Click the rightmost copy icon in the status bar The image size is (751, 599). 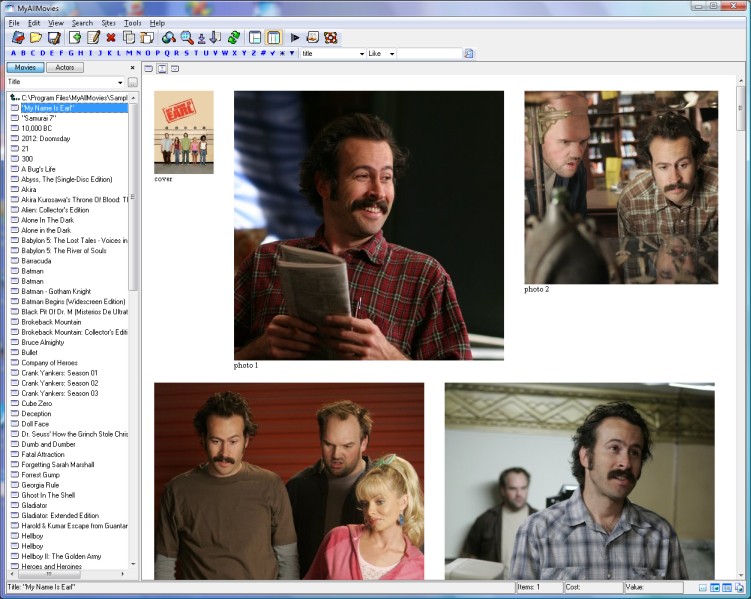point(738,588)
